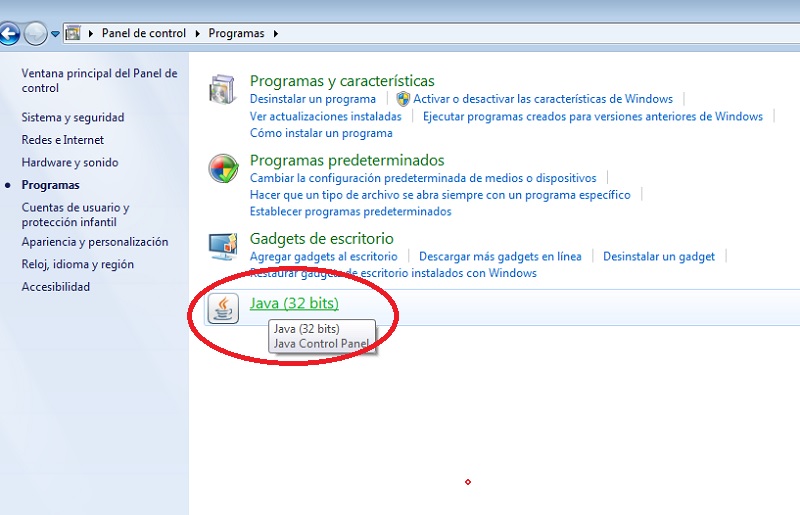Open Establecer programas predeterminados
This screenshot has height=515, width=800.
tap(351, 211)
